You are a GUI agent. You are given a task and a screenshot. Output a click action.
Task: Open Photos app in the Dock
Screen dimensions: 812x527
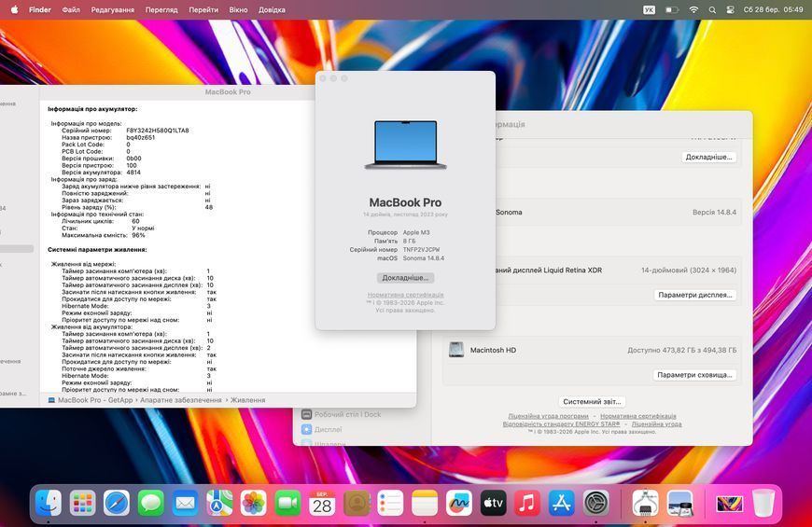(253, 503)
